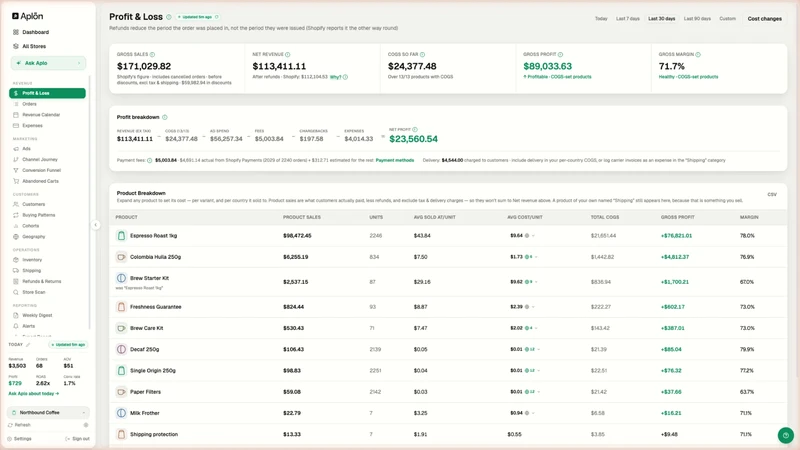Open All Stores in the sidebar
This screenshot has height=450, width=800.
(34, 46)
